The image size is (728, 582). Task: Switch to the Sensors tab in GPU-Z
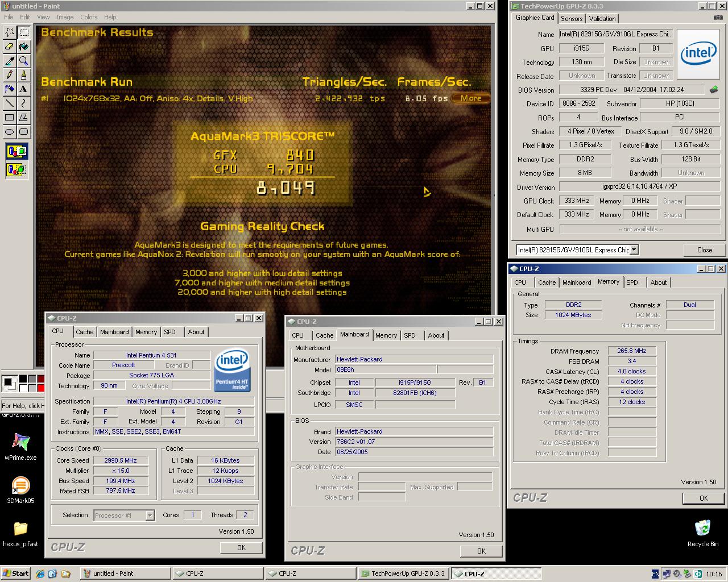coord(572,18)
